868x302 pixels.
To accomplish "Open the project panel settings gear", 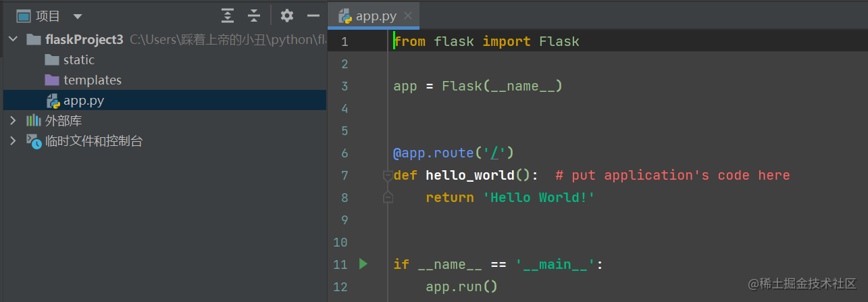I will [287, 16].
